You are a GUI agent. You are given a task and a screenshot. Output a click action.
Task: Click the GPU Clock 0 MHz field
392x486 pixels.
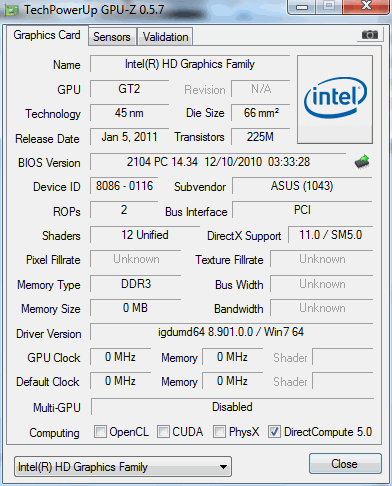click(120, 357)
